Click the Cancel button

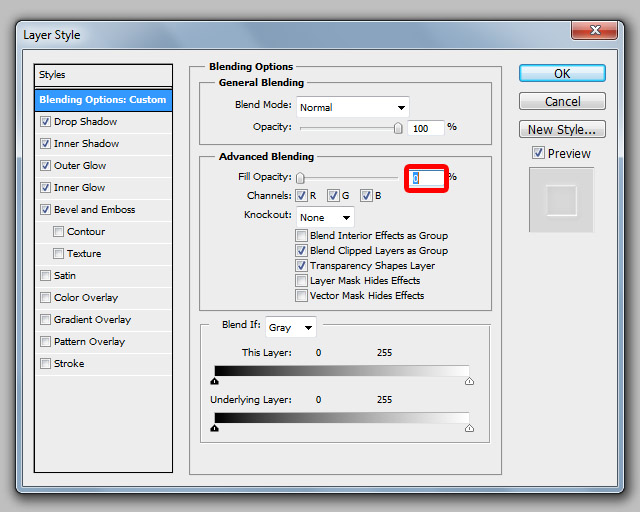(x=562, y=101)
